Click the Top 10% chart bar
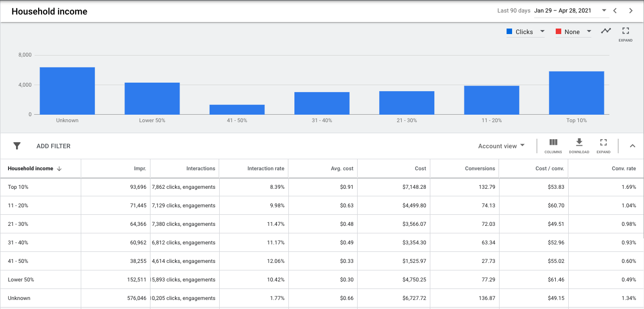This screenshot has width=644, height=309. (x=577, y=93)
